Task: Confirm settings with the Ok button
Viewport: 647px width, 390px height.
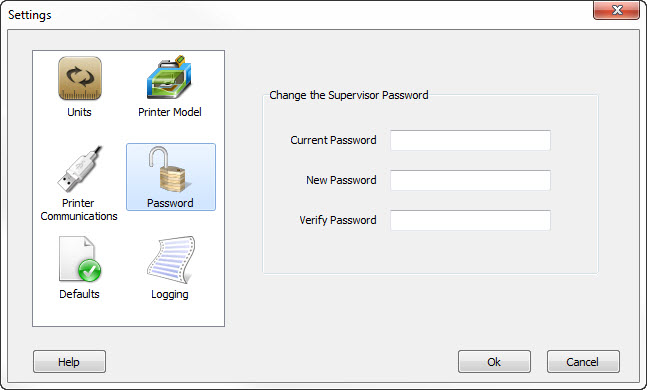Action: point(494,362)
